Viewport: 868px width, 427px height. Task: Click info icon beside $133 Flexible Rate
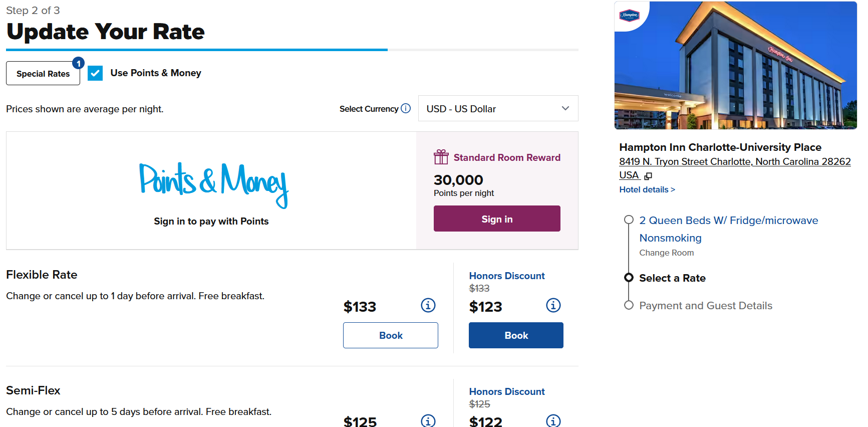(x=428, y=305)
